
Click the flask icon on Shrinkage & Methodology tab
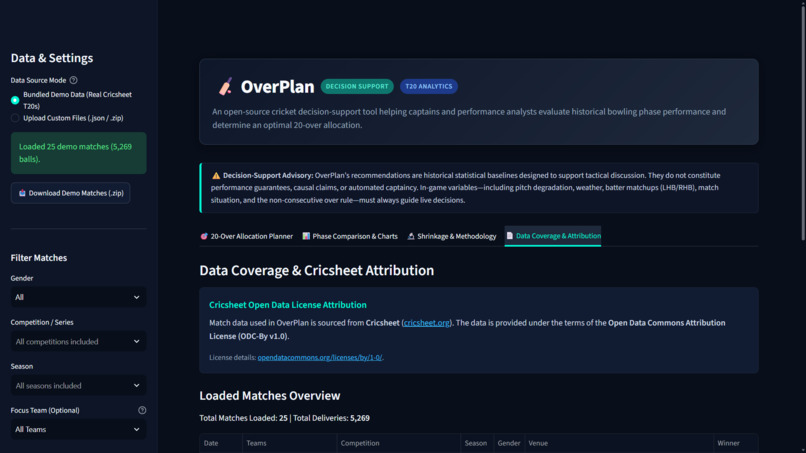pyautogui.click(x=411, y=236)
